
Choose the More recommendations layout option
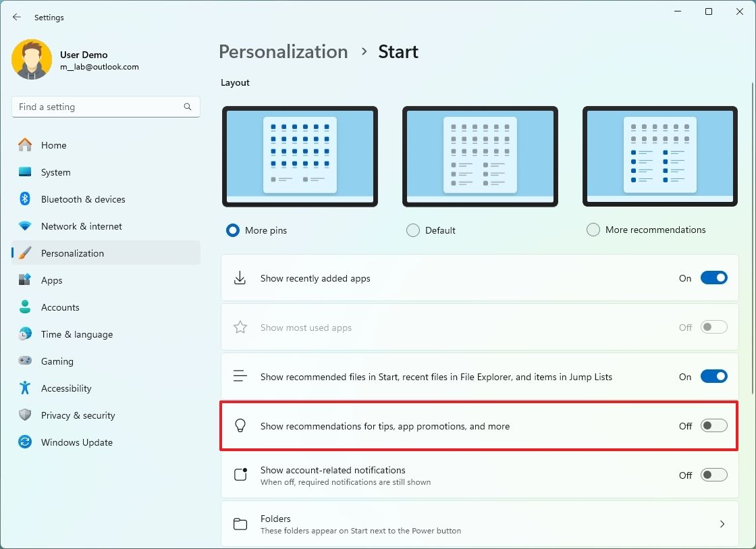[593, 230]
